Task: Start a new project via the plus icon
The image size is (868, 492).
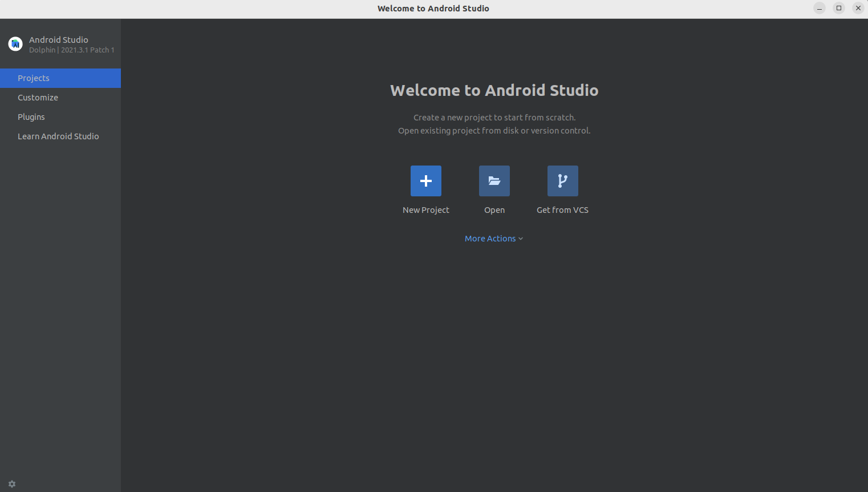Action: (425, 180)
